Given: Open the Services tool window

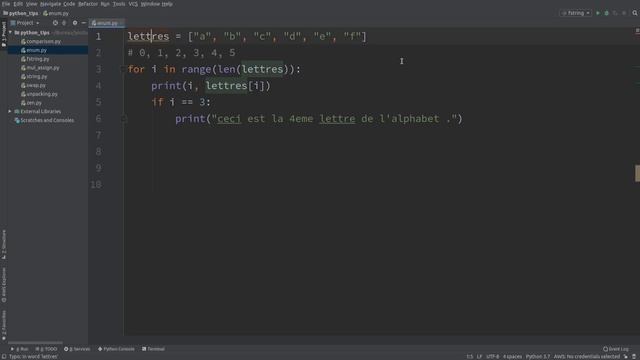Looking at the screenshot, I should (x=77, y=349).
